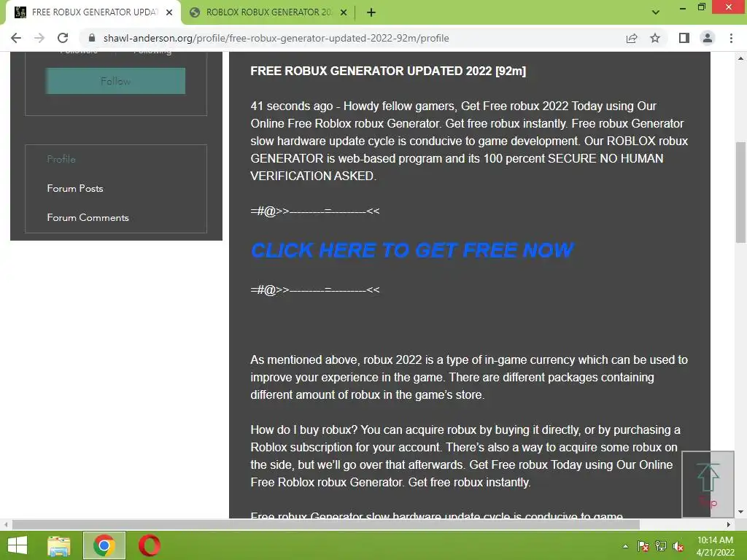Open a new browser tab
The height and width of the screenshot is (560, 747).
tap(371, 12)
